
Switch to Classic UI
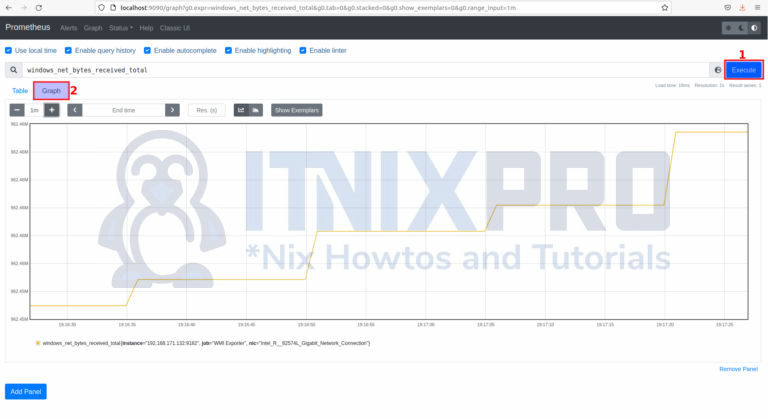[x=174, y=28]
